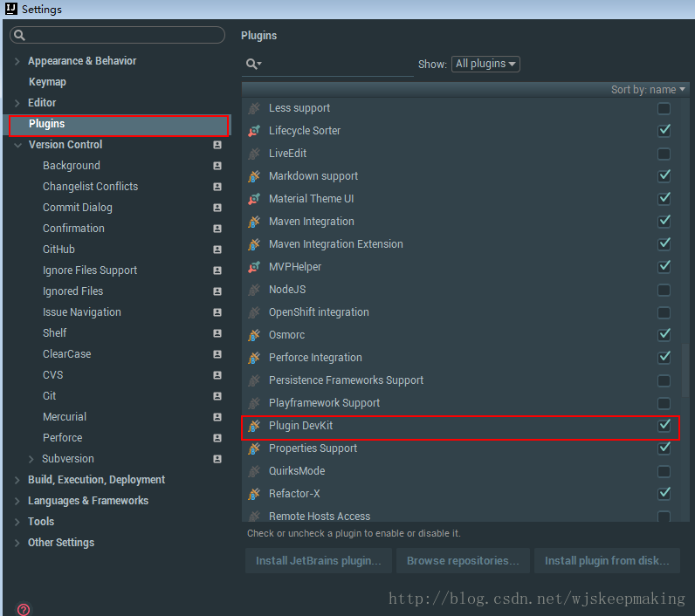Click the Osmorc plugin icon
The image size is (695, 616).
point(254,335)
